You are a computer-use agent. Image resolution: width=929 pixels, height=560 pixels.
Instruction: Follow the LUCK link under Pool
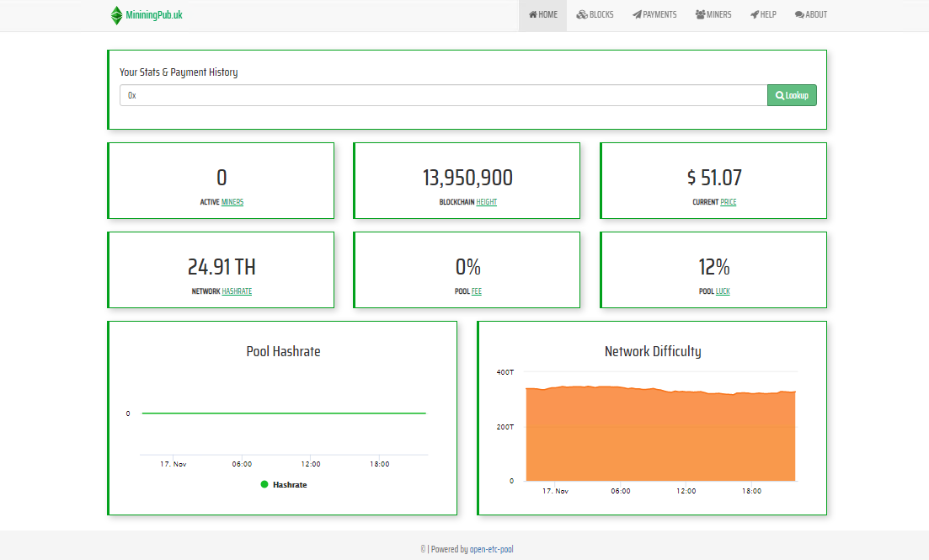tap(723, 291)
